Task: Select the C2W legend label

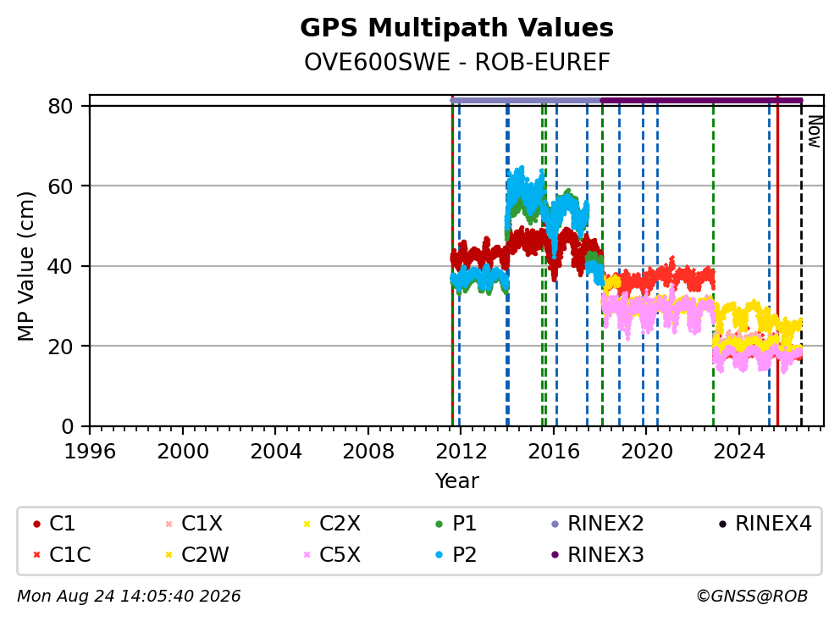Action: [205, 554]
